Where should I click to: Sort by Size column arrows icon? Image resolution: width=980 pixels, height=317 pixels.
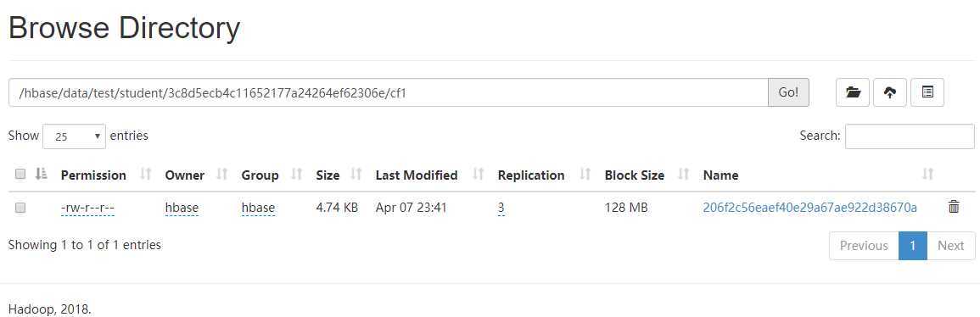point(356,175)
